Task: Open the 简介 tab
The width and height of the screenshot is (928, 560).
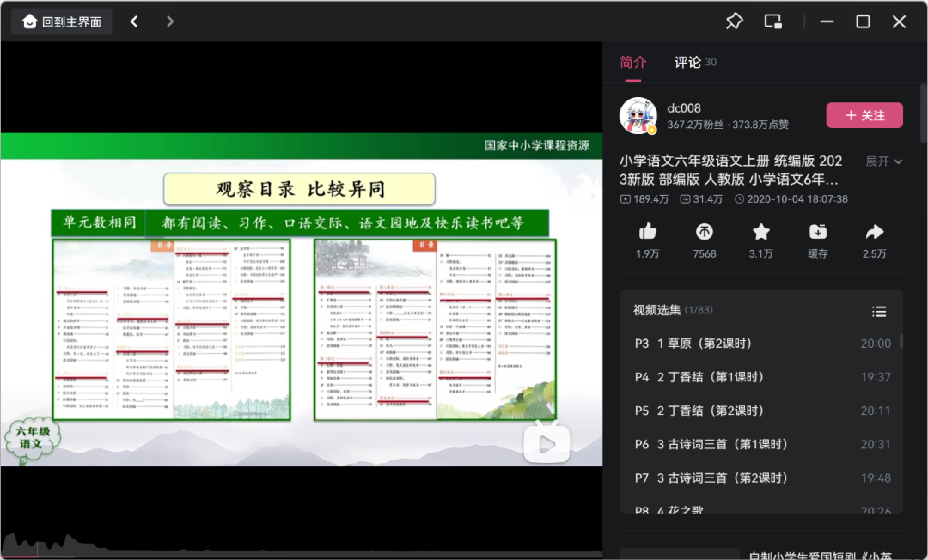Action: 633,62
